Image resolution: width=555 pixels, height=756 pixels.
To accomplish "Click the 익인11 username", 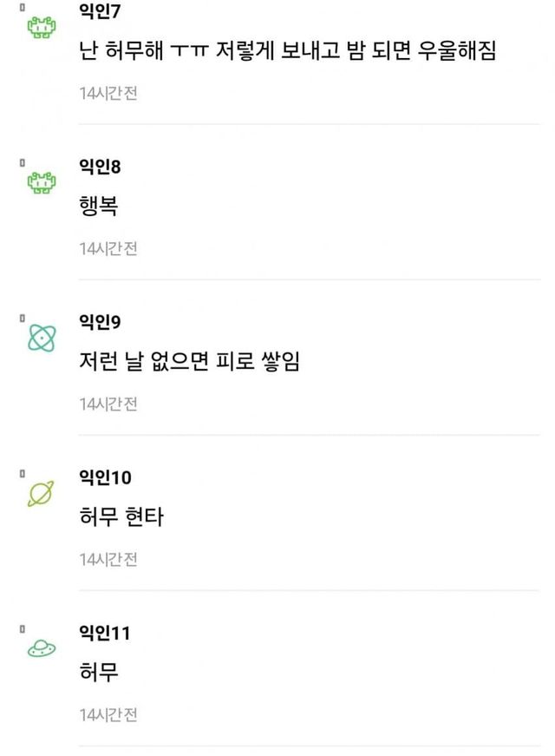I will point(104,633).
